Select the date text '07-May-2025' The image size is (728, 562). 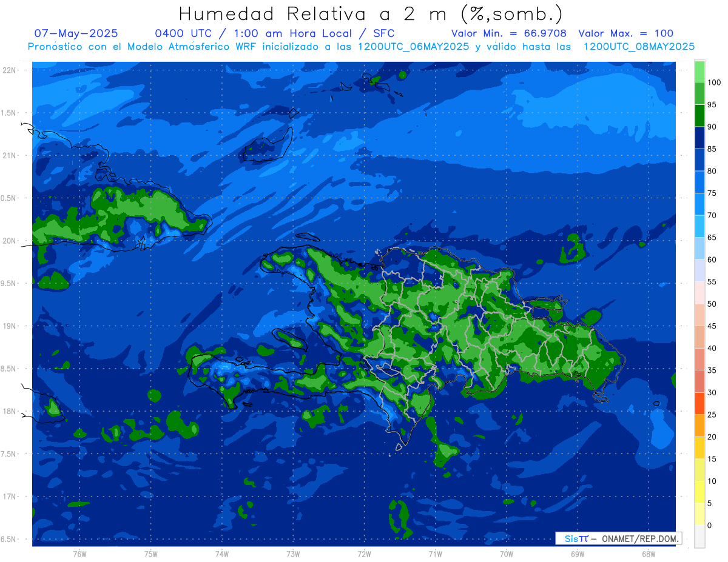click(x=76, y=33)
